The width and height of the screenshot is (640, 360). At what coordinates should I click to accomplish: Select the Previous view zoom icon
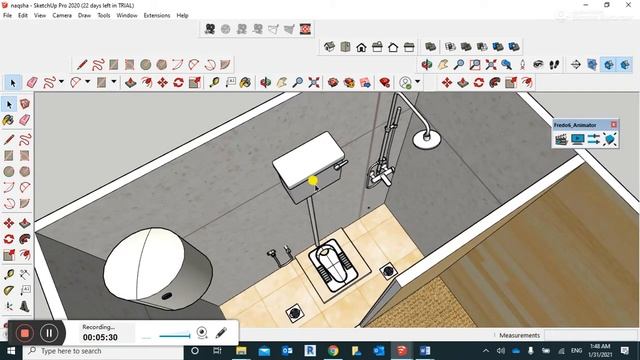point(507,64)
